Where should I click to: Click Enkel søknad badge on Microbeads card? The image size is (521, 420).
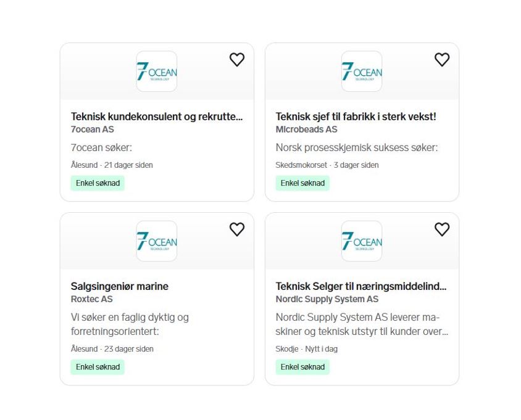(x=302, y=183)
